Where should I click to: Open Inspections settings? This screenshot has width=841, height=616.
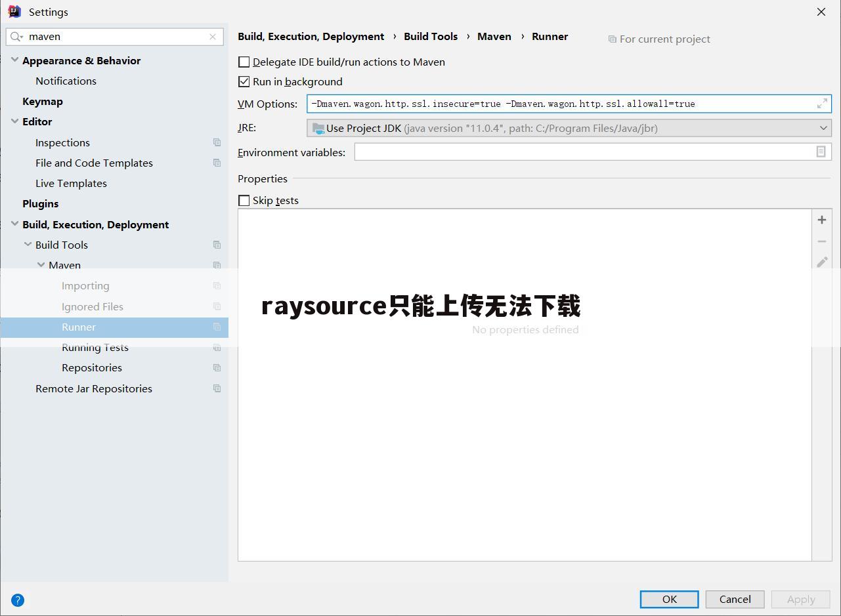[62, 142]
